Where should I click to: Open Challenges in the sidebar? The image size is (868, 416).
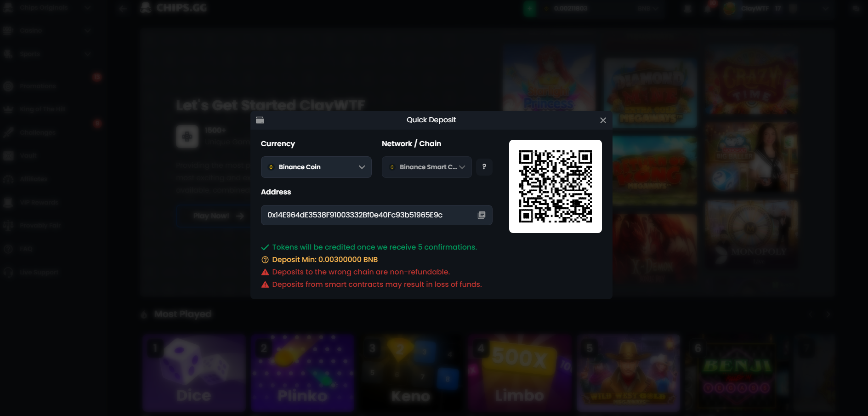pyautogui.click(x=37, y=132)
